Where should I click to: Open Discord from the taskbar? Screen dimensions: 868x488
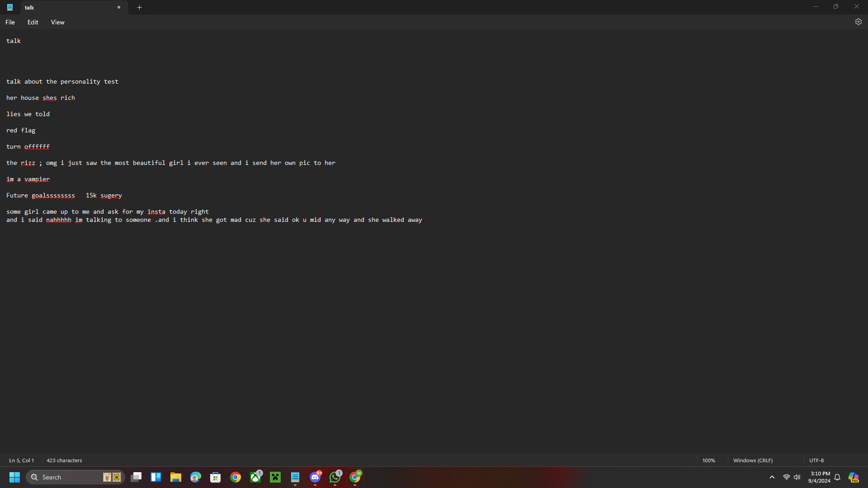pyautogui.click(x=316, y=477)
